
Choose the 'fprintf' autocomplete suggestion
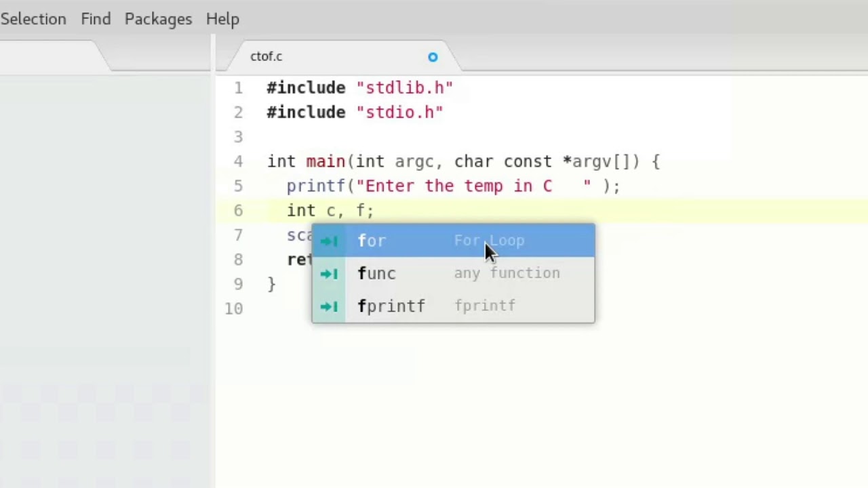(x=453, y=306)
